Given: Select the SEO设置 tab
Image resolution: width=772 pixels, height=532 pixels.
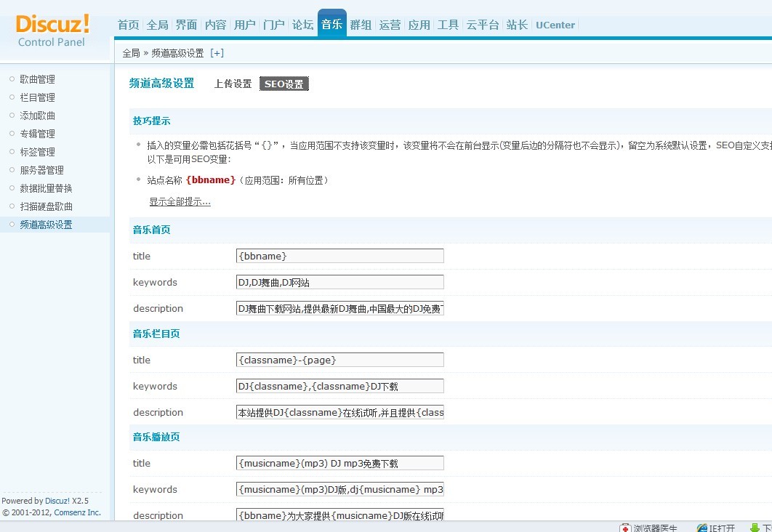Looking at the screenshot, I should point(284,84).
